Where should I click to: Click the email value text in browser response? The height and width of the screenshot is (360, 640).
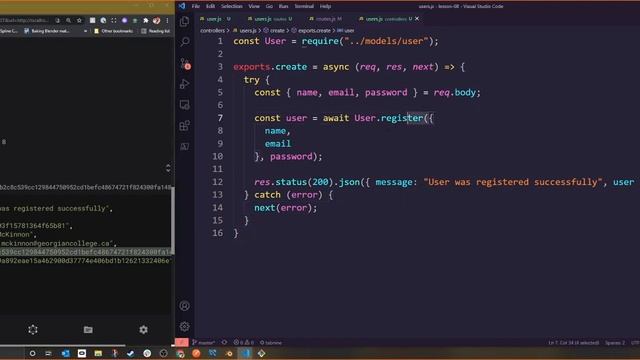point(58,243)
